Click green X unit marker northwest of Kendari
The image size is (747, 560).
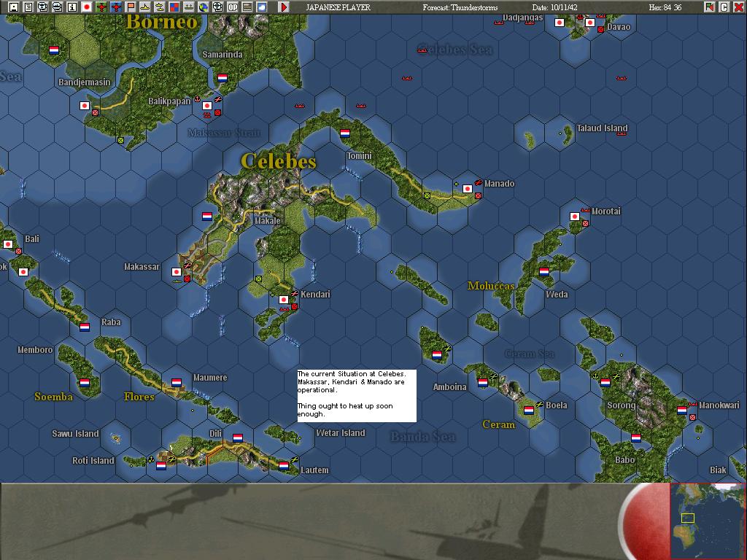258,279
